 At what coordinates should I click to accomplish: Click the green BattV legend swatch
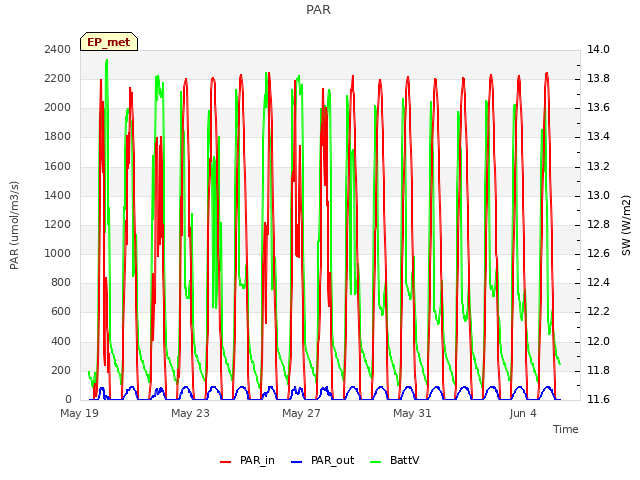coord(375,462)
